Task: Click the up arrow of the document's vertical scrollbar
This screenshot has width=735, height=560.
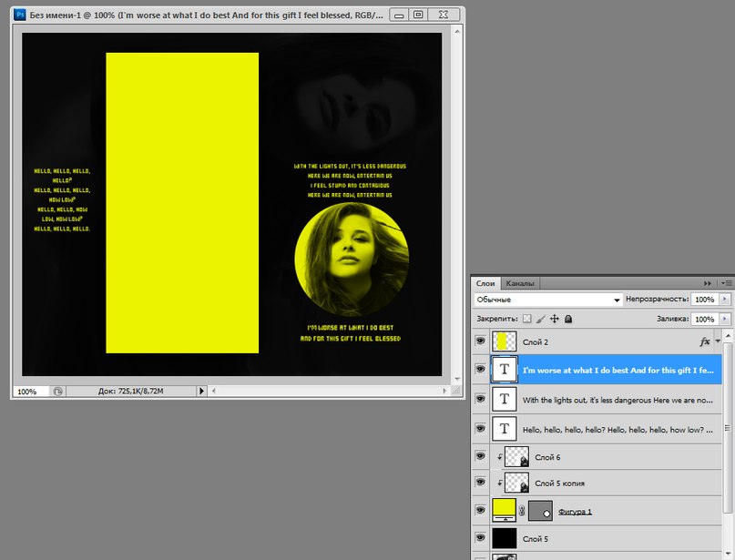Action: pyautogui.click(x=457, y=31)
